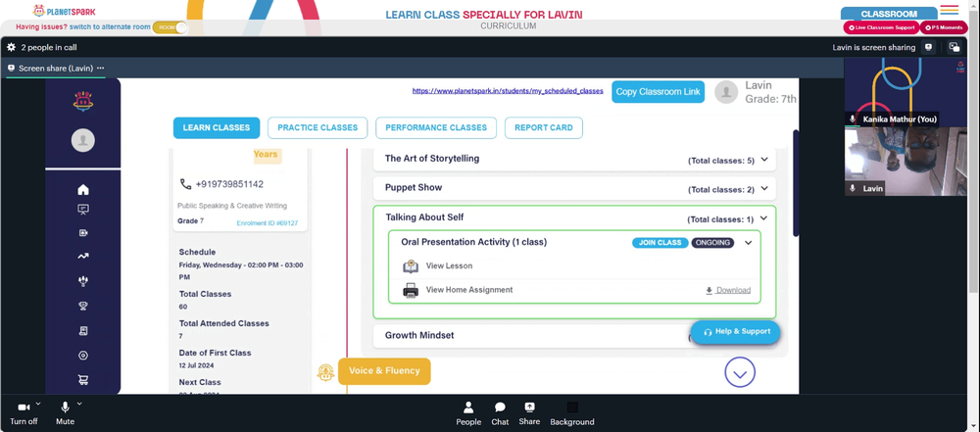The width and height of the screenshot is (980, 432).
Task: Turn off the camera
Action: coord(24,413)
